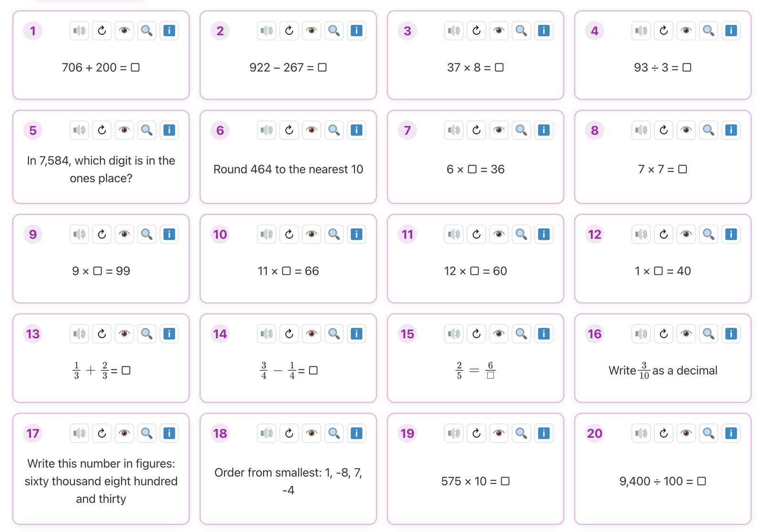The width and height of the screenshot is (762, 532).
Task: Play audio for question 1
Action: (79, 31)
